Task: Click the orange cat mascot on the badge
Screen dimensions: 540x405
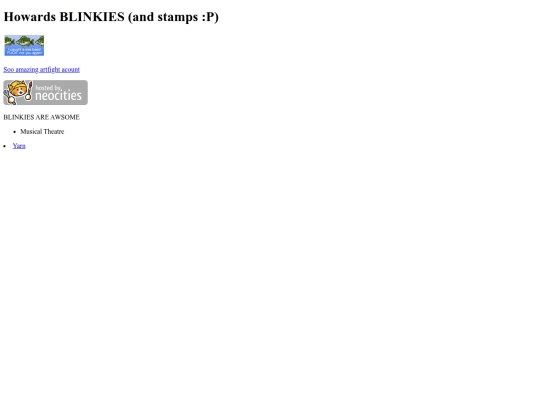Action: coord(17,91)
